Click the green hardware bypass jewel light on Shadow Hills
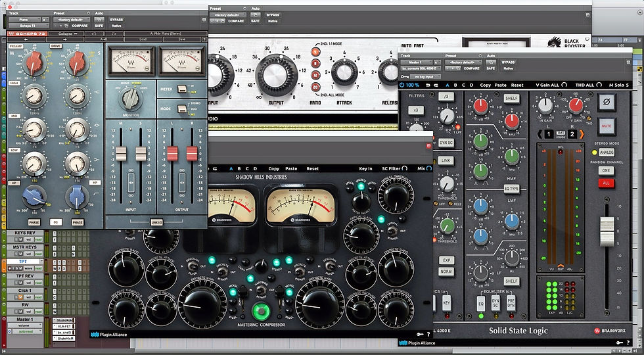 click(x=260, y=310)
